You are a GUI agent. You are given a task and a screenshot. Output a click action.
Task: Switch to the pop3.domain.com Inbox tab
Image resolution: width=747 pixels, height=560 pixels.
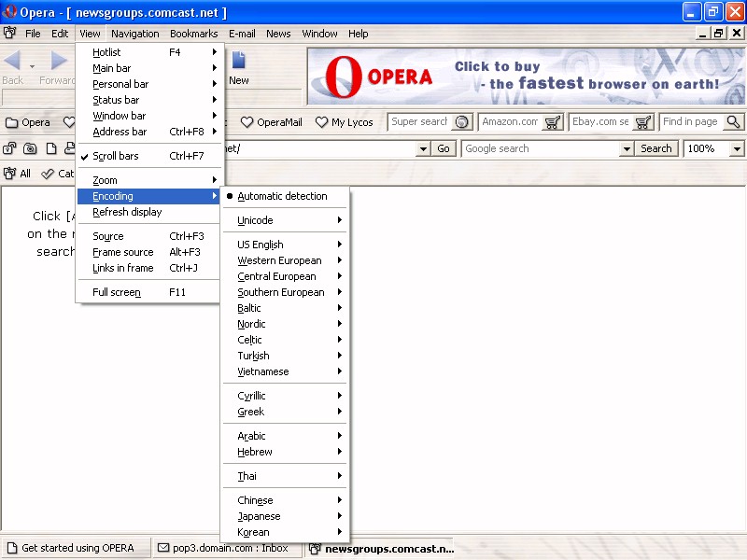point(225,549)
